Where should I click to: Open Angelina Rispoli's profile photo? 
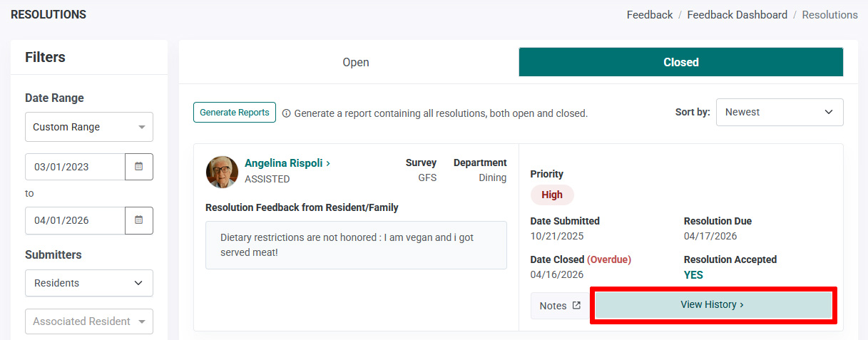point(222,172)
